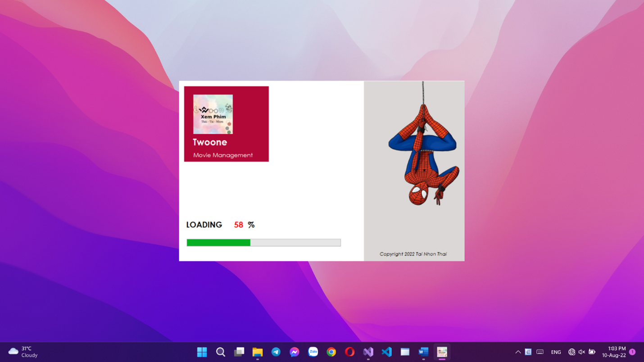Screen dimensions: 644x362
Task: Open the clock showing 1:03 PM
Action: pyautogui.click(x=614, y=352)
